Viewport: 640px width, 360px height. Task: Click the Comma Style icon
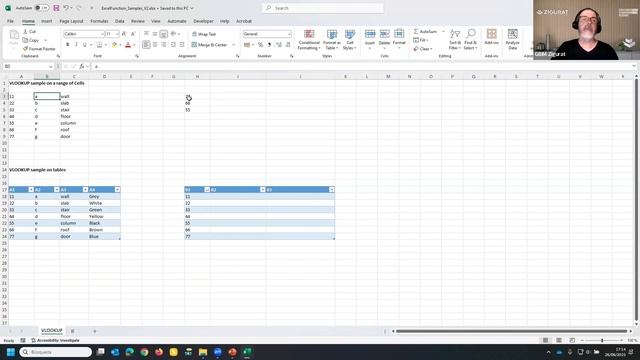pyautogui.click(x=269, y=44)
